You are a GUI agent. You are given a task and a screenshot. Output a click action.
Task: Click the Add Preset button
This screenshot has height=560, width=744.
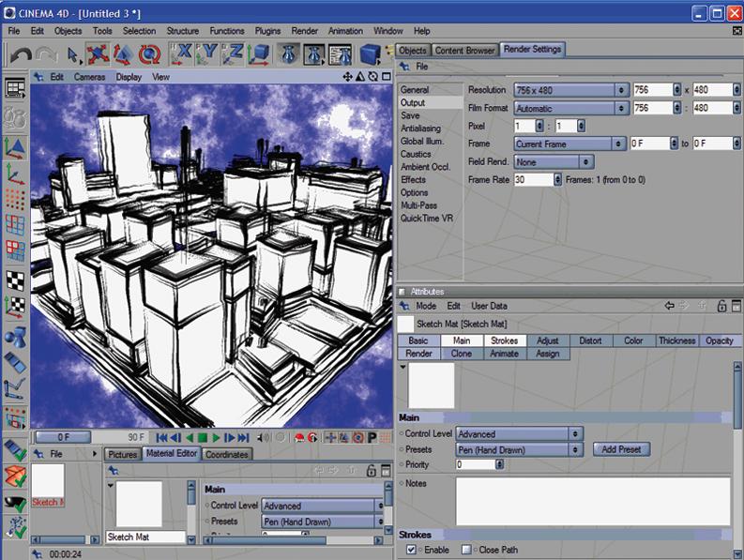621,449
